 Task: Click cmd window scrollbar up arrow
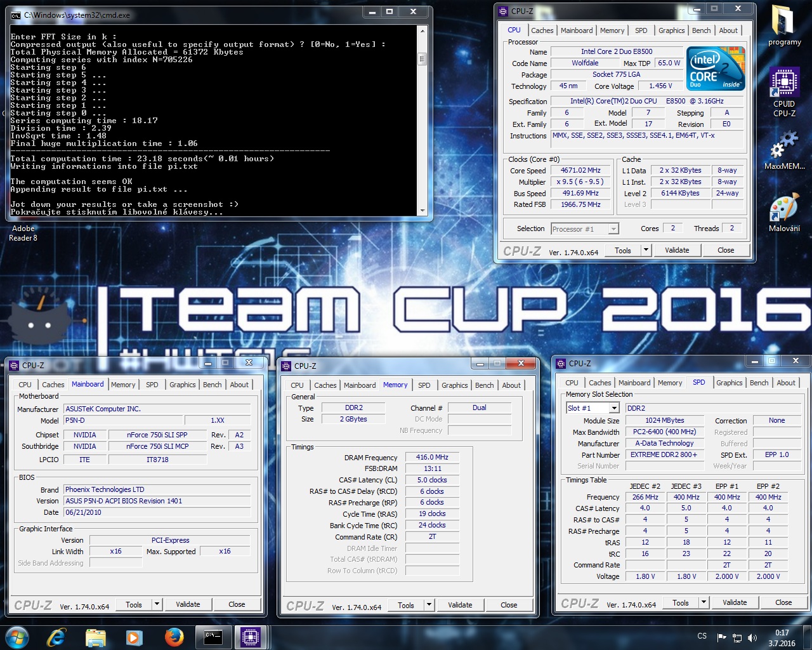click(x=422, y=30)
